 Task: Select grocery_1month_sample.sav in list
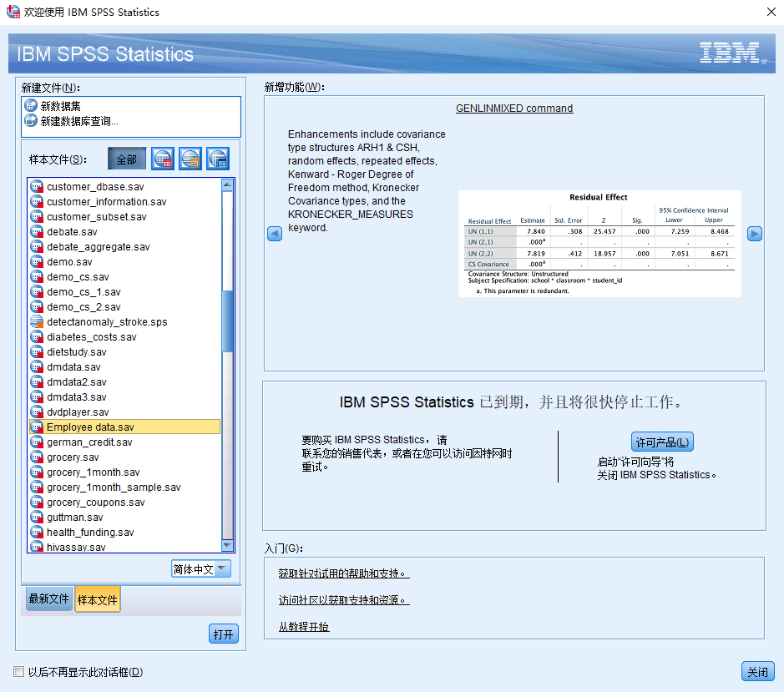[125, 487]
